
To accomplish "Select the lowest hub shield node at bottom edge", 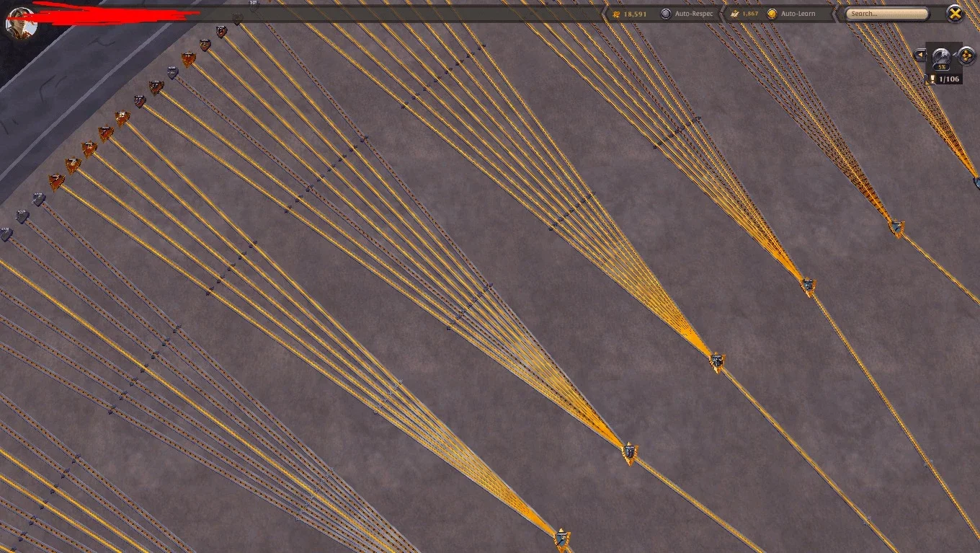I will coord(562,538).
